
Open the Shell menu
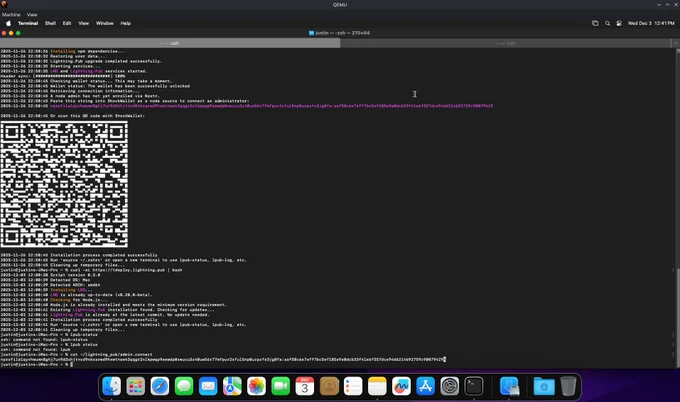click(50, 23)
